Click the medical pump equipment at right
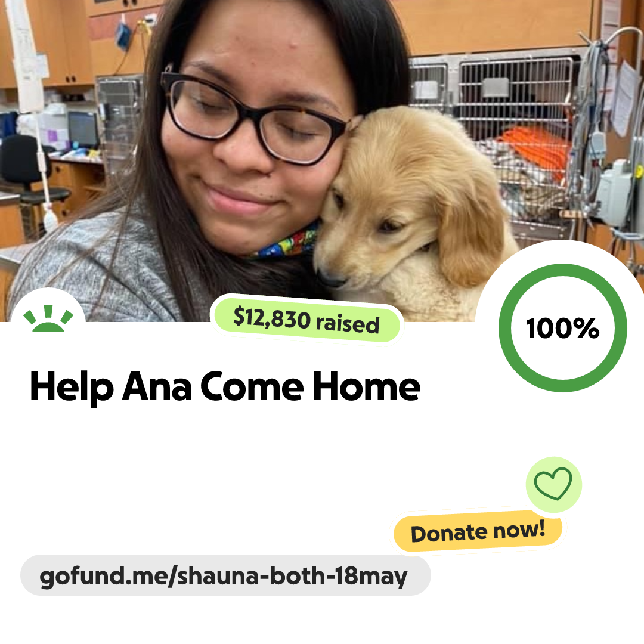644x644 pixels. (x=614, y=193)
